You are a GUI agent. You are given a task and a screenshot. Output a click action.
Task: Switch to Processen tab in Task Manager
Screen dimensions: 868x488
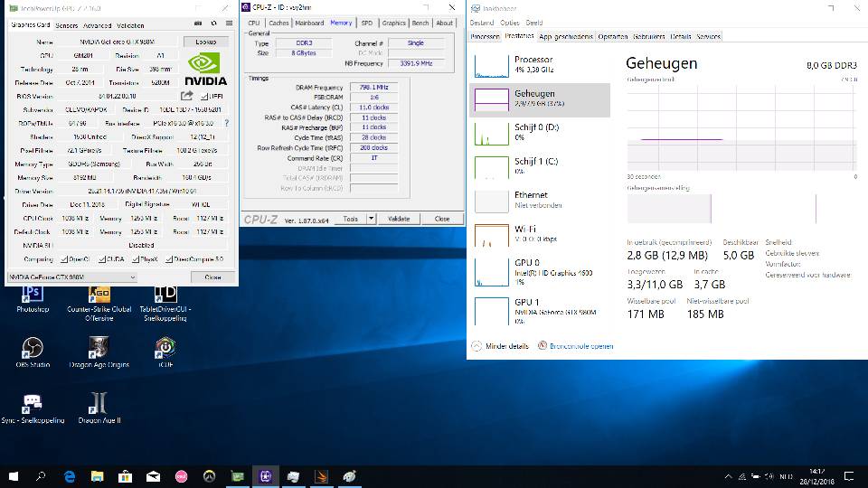tap(485, 36)
